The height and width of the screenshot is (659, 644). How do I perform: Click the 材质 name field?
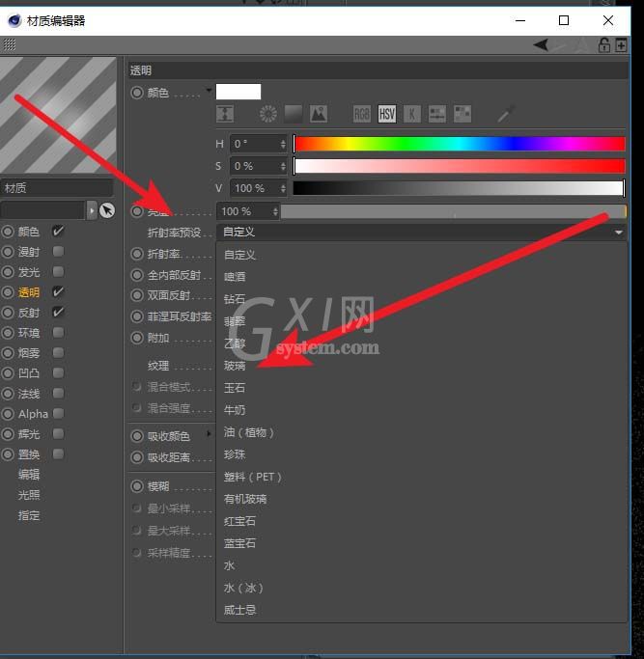tap(56, 188)
